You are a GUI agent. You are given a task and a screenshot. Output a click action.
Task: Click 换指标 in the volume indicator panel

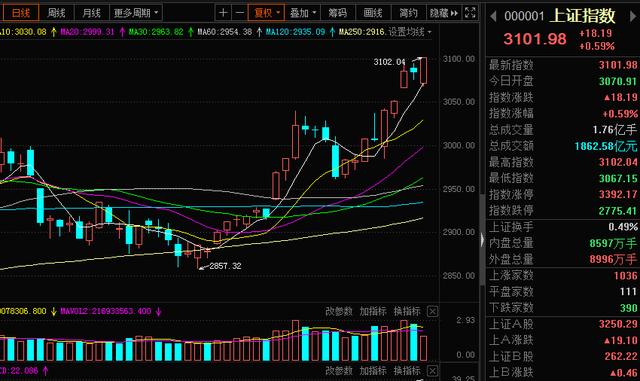pyautogui.click(x=407, y=311)
